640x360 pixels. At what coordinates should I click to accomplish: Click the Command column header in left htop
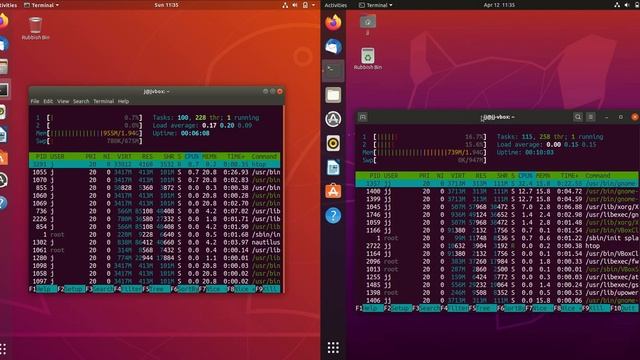click(264, 156)
